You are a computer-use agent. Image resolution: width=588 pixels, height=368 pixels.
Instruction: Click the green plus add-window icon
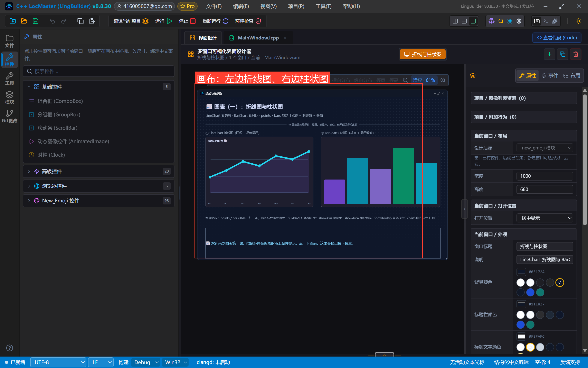(x=549, y=54)
